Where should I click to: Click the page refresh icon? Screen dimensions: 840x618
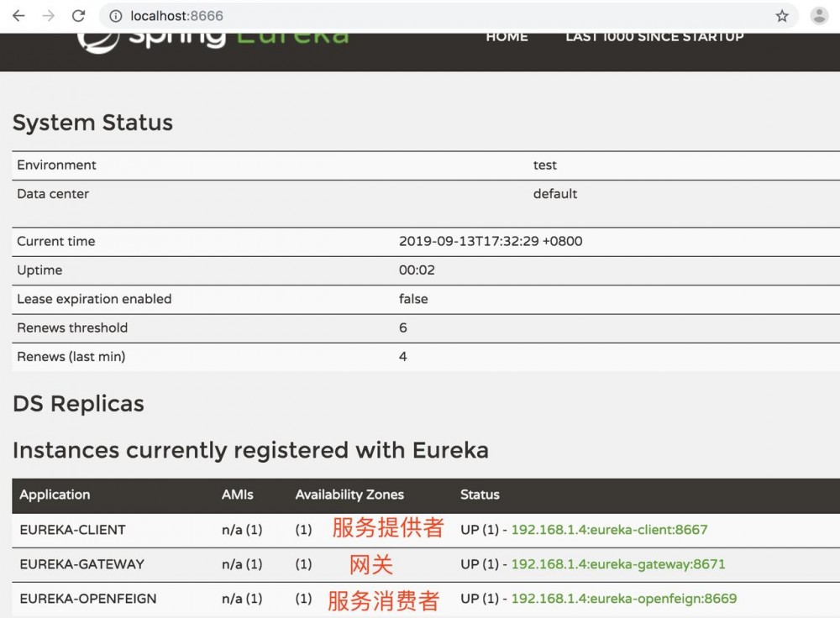tap(80, 15)
